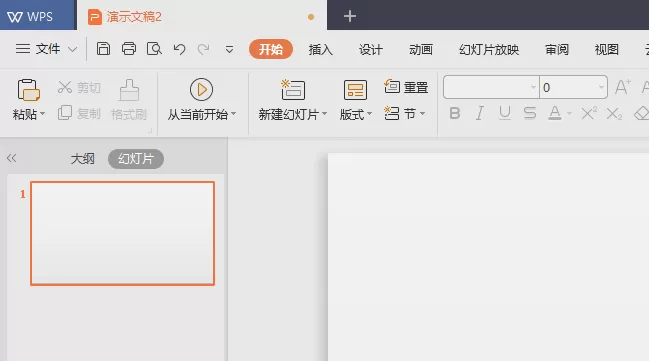Increase font size with A+ icon
The image size is (649, 361).
point(623,87)
